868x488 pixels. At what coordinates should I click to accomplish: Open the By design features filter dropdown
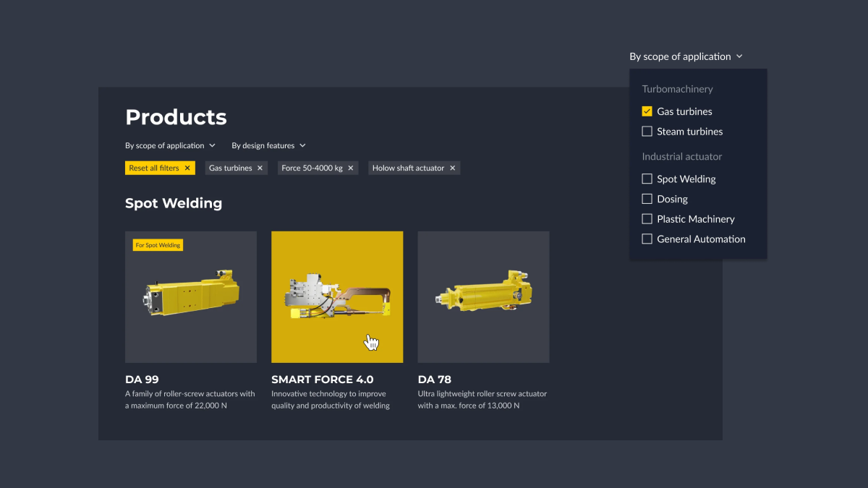coord(268,145)
